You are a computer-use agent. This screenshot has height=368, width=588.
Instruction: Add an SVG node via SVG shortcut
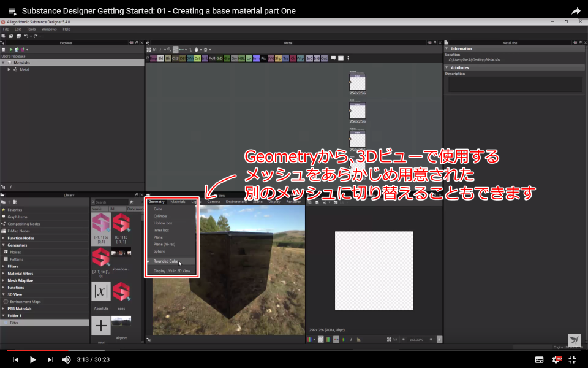coord(271,59)
